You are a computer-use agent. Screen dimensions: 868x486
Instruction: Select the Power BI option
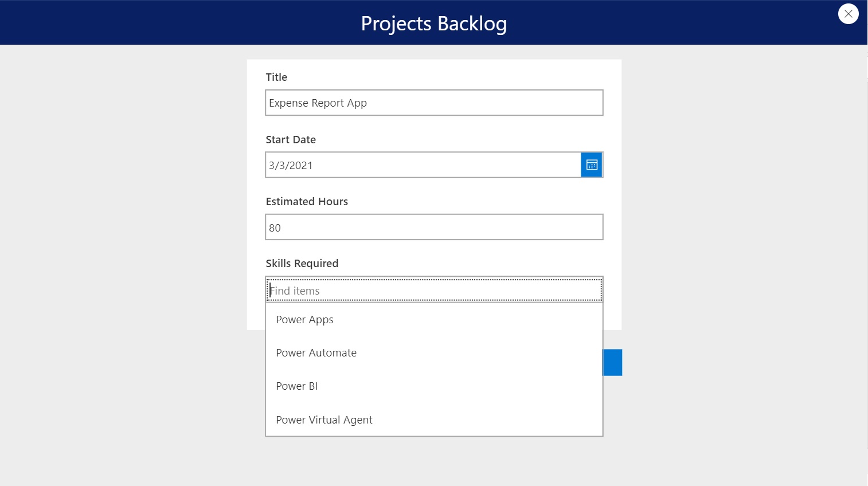click(434, 386)
